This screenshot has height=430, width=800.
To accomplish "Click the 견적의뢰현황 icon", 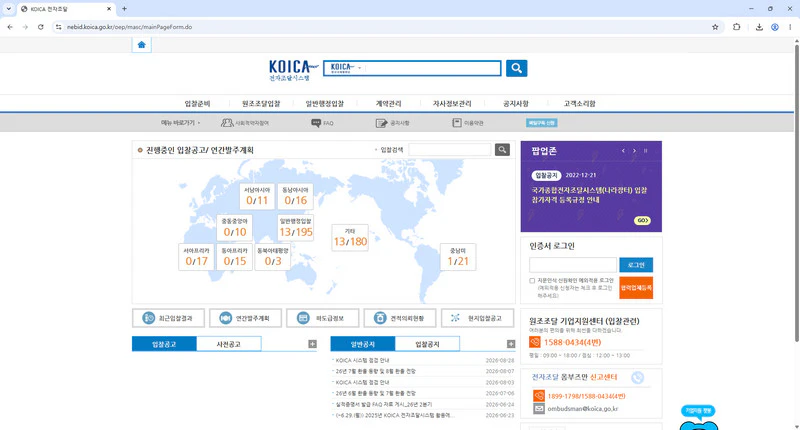I will 380,318.
